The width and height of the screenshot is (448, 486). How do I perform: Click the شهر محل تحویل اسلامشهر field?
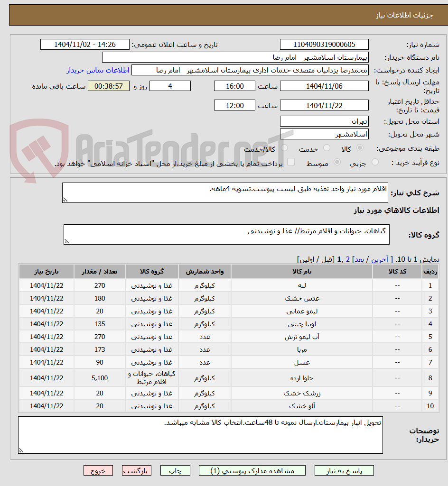point(324,134)
